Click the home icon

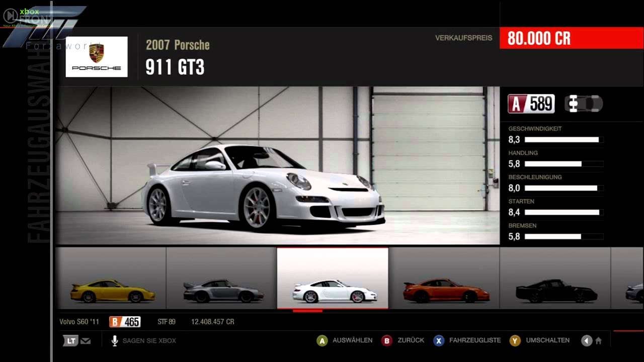(x=598, y=341)
